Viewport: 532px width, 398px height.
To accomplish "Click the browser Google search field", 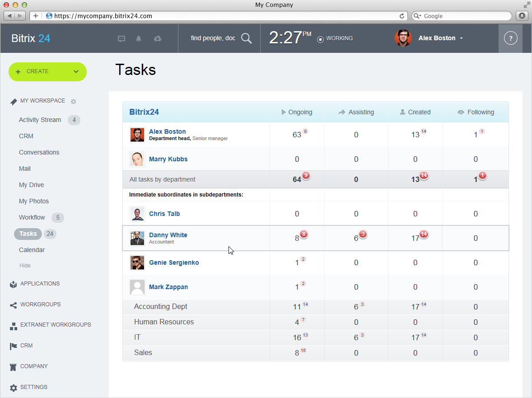I will pyautogui.click(x=462, y=16).
